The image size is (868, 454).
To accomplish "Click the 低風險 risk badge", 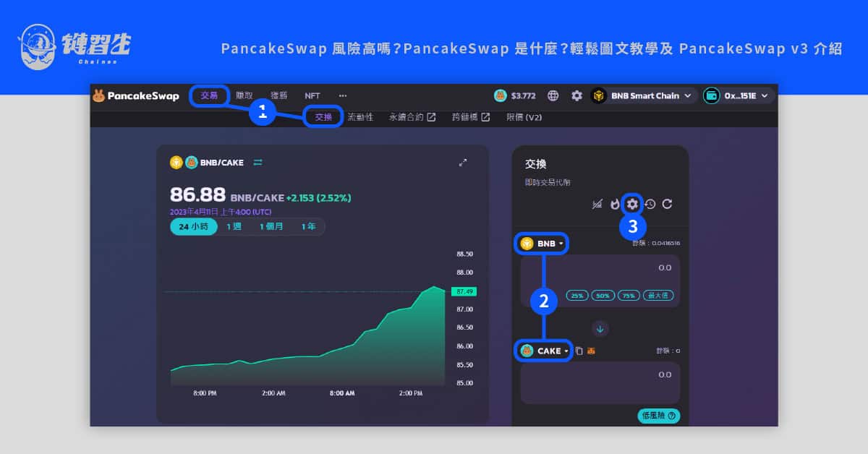I will pyautogui.click(x=658, y=416).
